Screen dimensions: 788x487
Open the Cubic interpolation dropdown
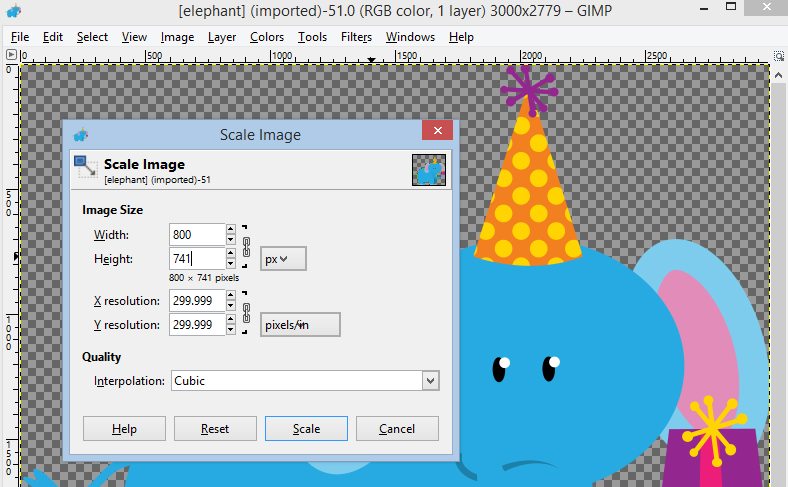tap(305, 380)
